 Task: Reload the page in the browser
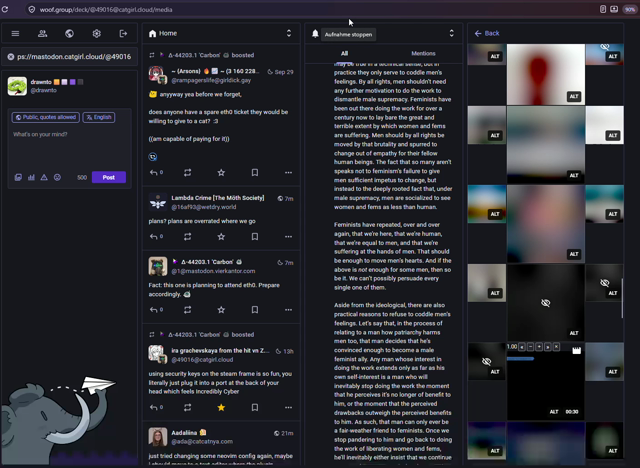(5, 9)
